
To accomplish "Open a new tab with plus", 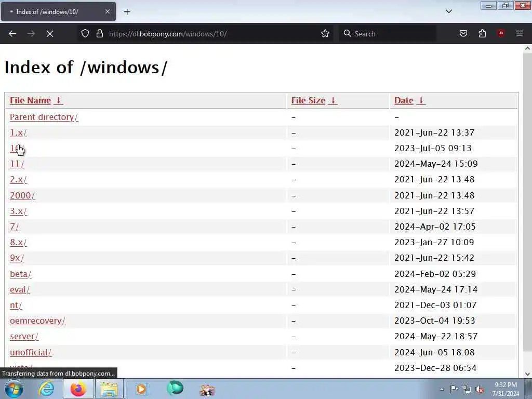I will tap(127, 11).
